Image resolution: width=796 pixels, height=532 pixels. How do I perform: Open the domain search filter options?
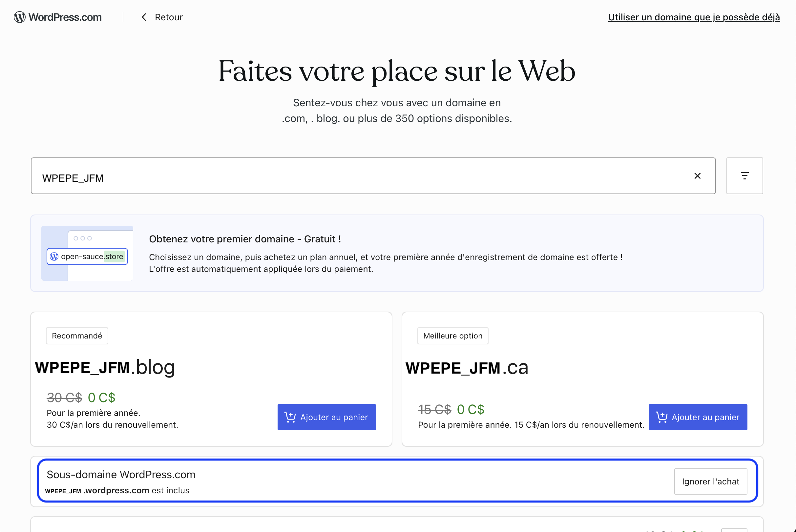[744, 176]
